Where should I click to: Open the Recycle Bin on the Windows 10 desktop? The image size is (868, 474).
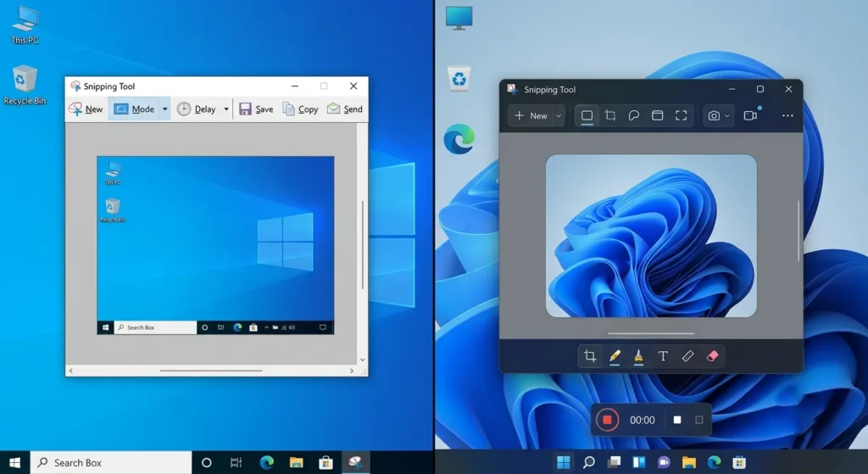tap(25, 85)
